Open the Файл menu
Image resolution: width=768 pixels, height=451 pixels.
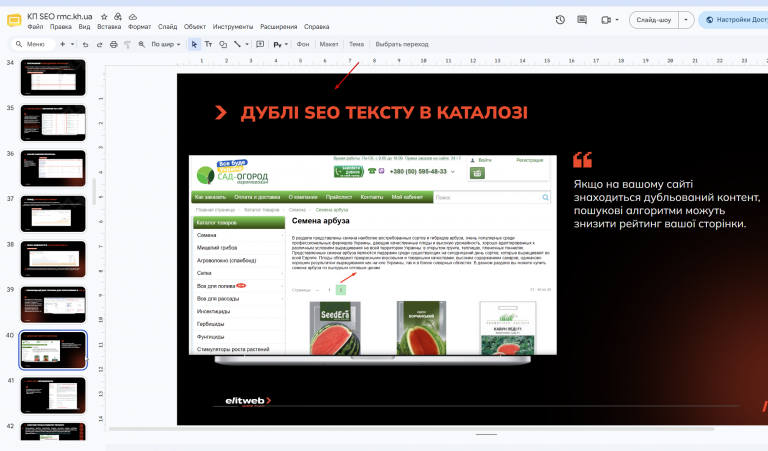tap(35, 26)
